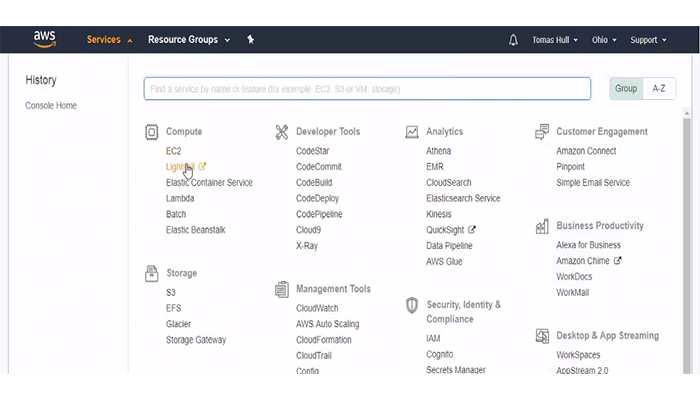Image resolution: width=700 pixels, height=400 pixels.
Task: Open Elasticsearch Service
Action: (463, 198)
